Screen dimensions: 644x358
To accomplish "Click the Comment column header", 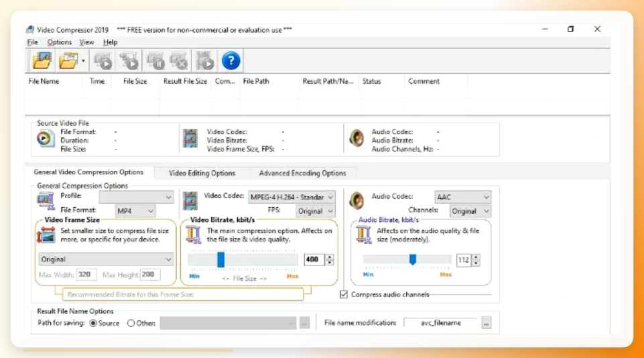I will (436, 81).
